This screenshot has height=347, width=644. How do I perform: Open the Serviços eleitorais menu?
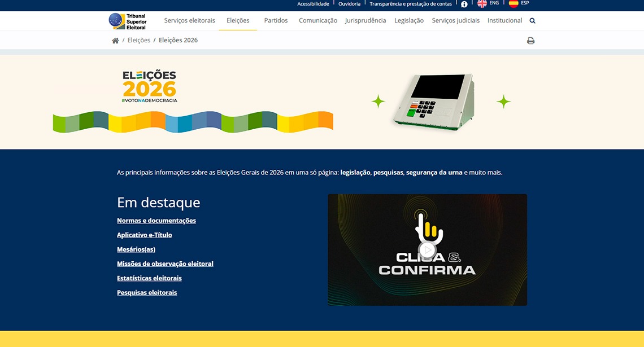[x=189, y=20]
